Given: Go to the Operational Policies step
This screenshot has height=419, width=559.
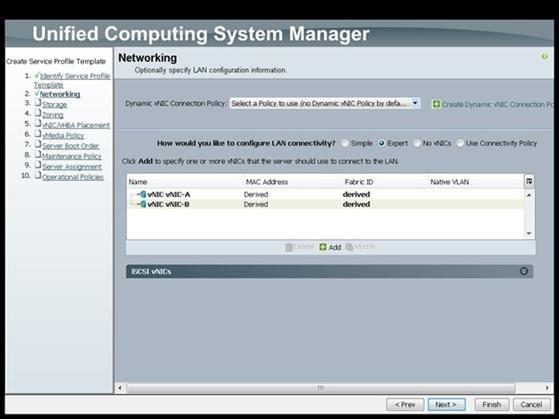Looking at the screenshot, I should tap(73, 177).
